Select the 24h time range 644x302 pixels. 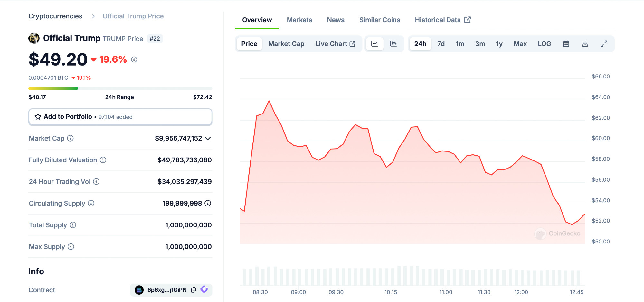[420, 44]
